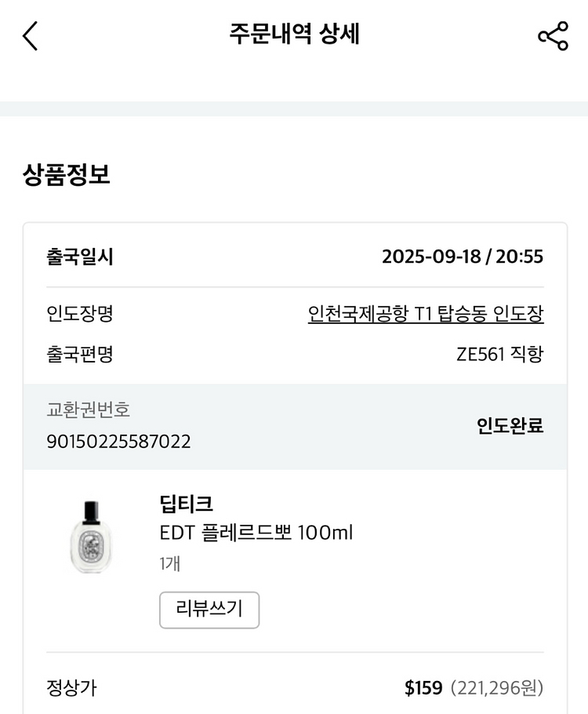Tap departure date 2025-09-18 / 20:55

point(462,257)
